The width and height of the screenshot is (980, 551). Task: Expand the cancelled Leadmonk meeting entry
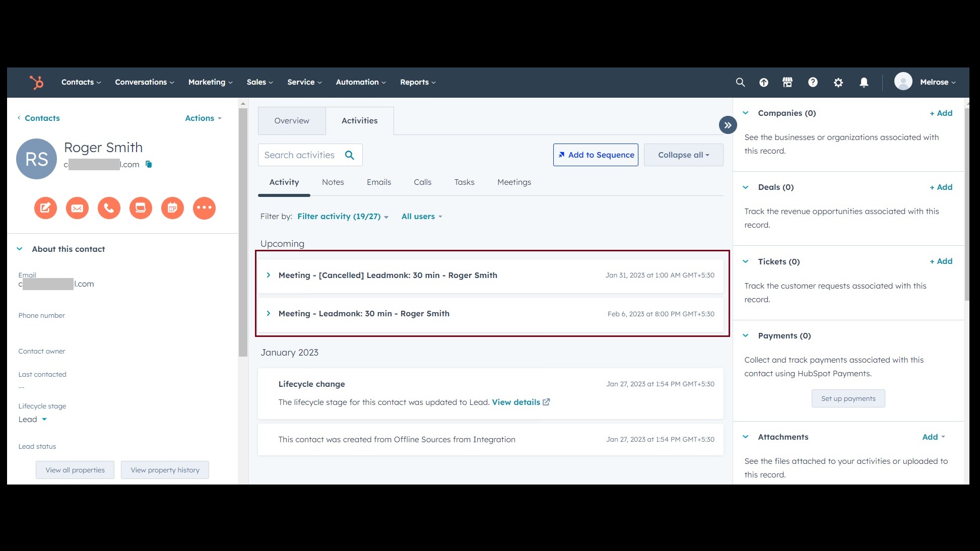click(269, 275)
